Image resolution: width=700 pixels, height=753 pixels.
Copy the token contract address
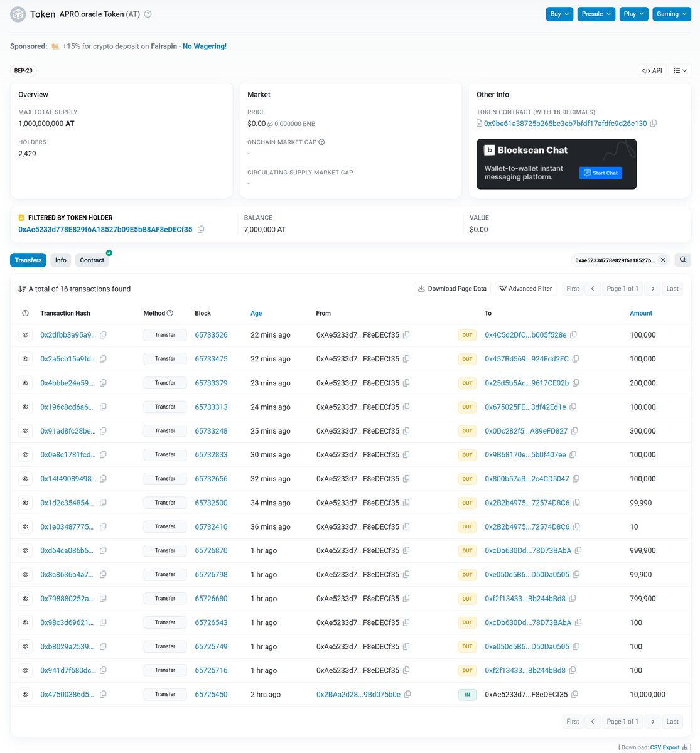pos(654,124)
